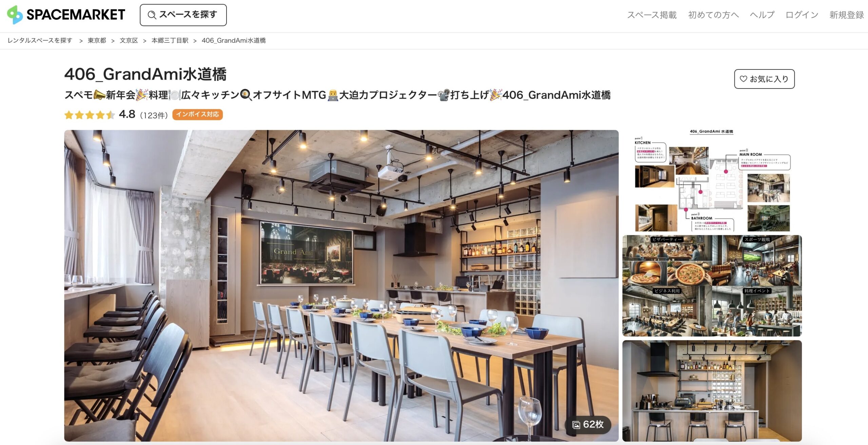This screenshot has height=445, width=868.
Task: Click the star rating icons
Action: click(90, 115)
